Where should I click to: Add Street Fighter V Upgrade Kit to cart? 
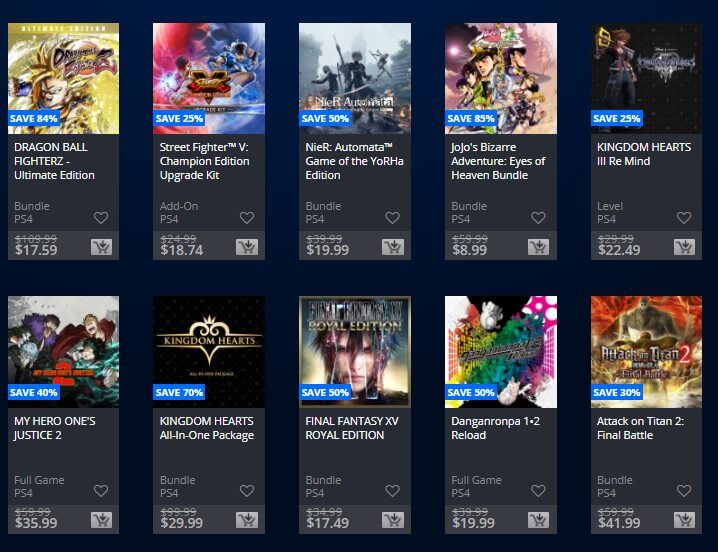(x=247, y=247)
